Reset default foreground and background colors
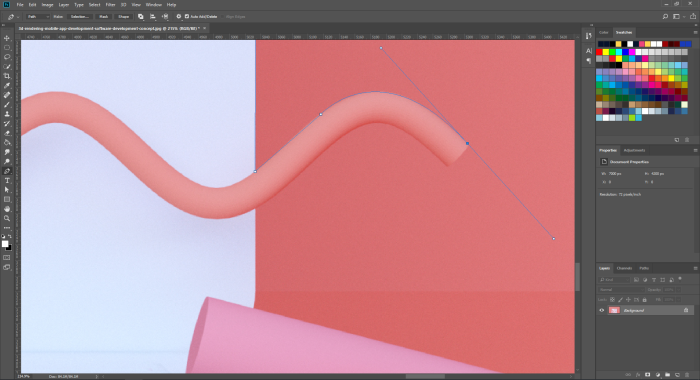Image resolution: width=700 pixels, height=380 pixels. tap(3, 237)
